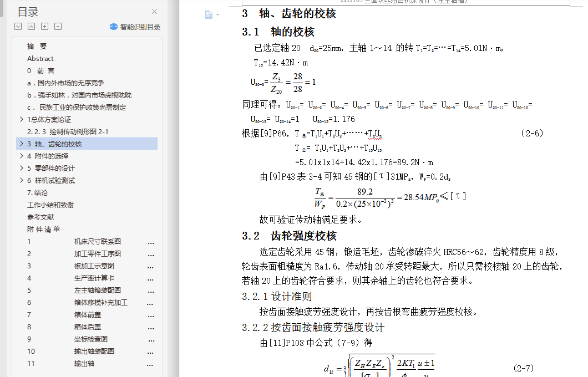Image resolution: width=588 pixels, height=377 pixels.
Task: Select attachment entry 8 箱体后盖
Action: coord(90,327)
